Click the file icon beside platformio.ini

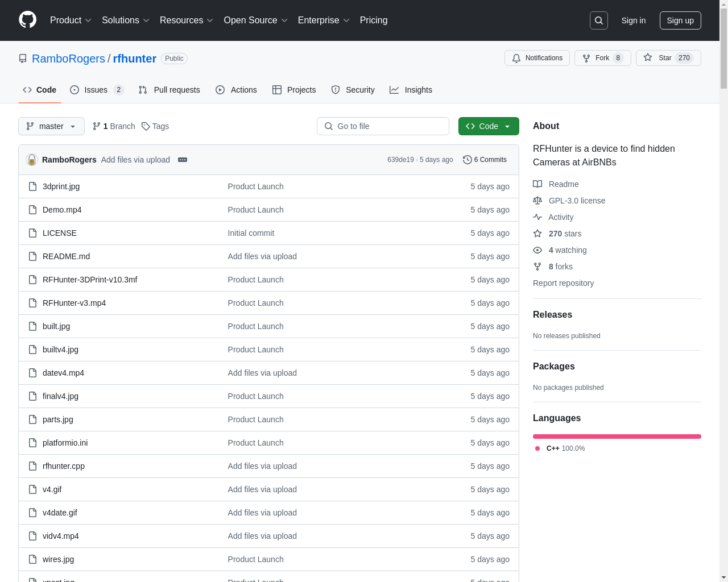(x=32, y=443)
